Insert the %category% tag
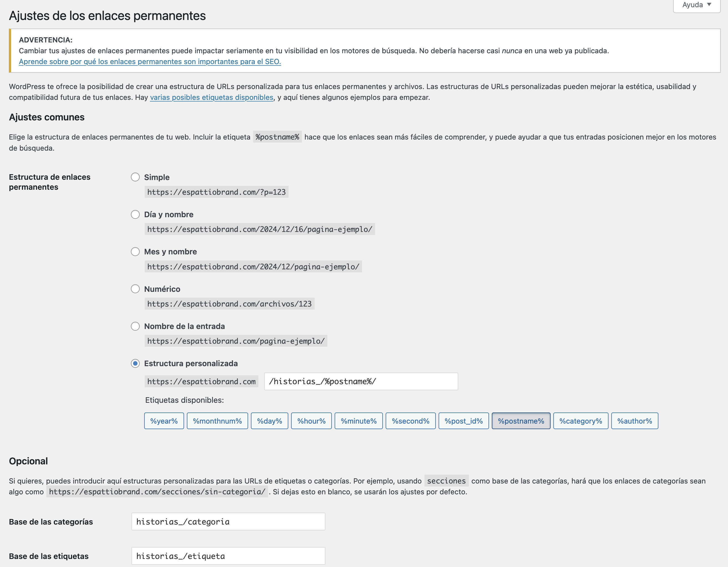Image resolution: width=728 pixels, height=567 pixels. point(580,421)
